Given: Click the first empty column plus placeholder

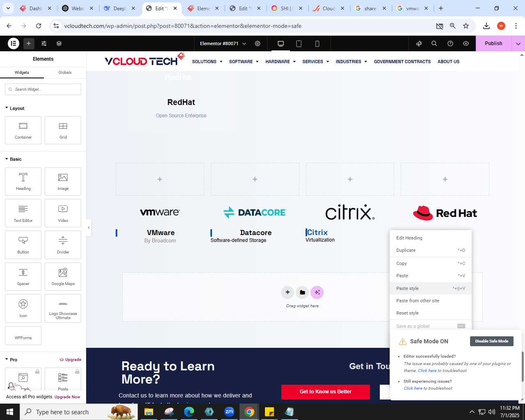Looking at the screenshot, I should pyautogui.click(x=160, y=179).
